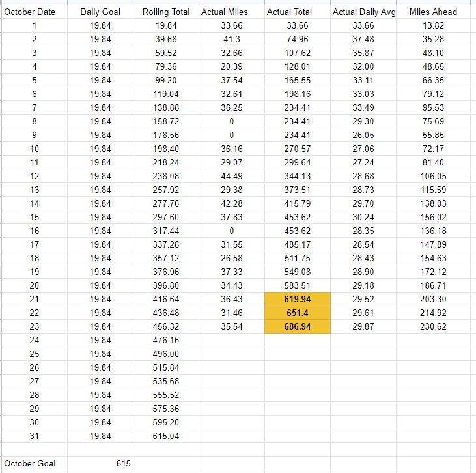Image resolution: width=476 pixels, height=473 pixels.
Task: Click Actual Miles value 44.49
Action: 232,176
